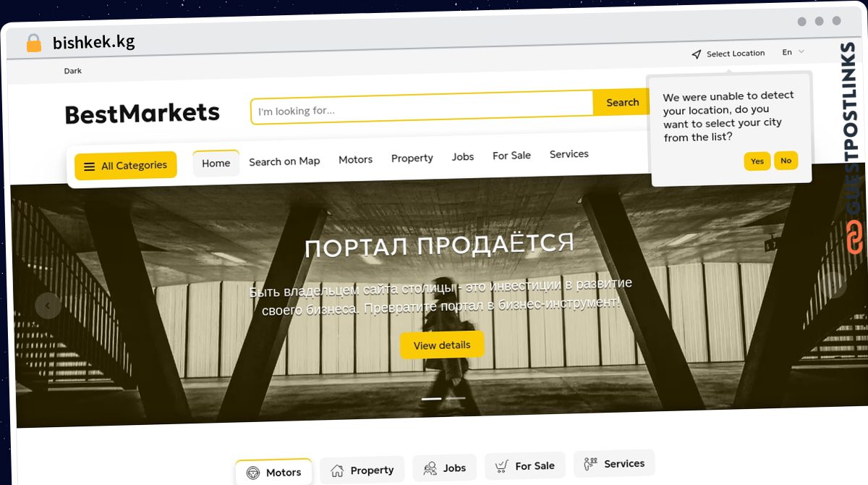Click the yellow Search button
The height and width of the screenshot is (485, 868).
[622, 103]
